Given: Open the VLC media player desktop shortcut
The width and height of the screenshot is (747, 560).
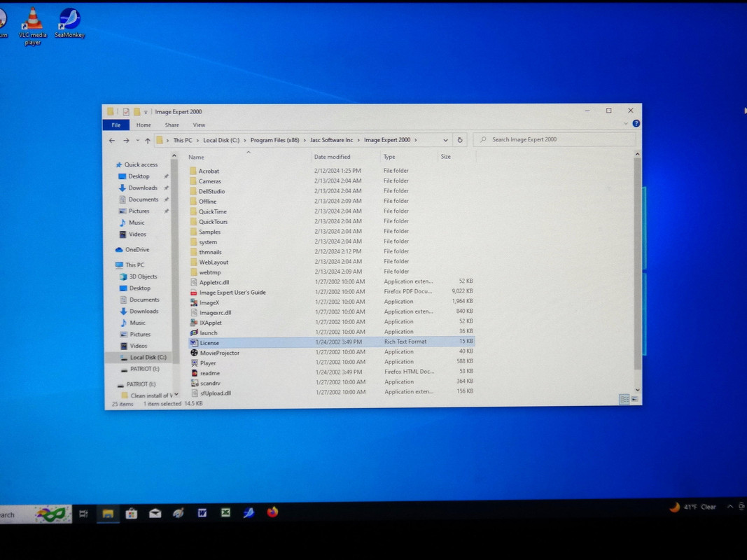Looking at the screenshot, I should (32, 26).
